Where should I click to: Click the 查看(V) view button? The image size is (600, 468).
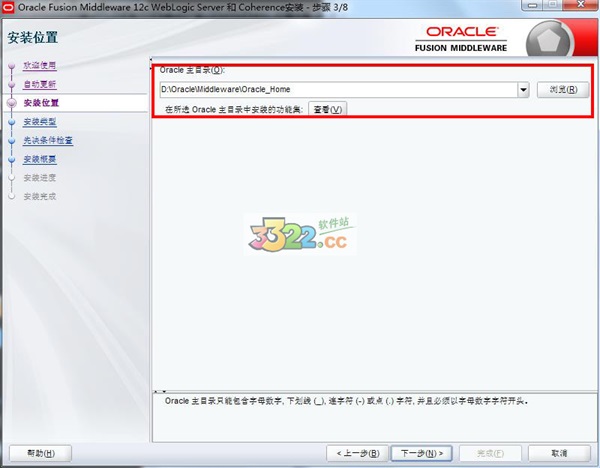tap(328, 109)
